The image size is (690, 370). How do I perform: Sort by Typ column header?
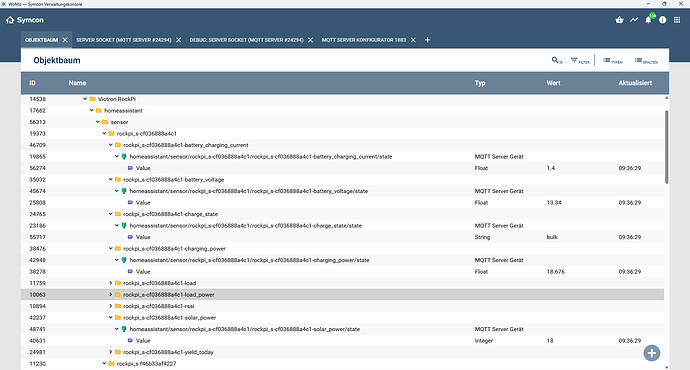pos(480,83)
